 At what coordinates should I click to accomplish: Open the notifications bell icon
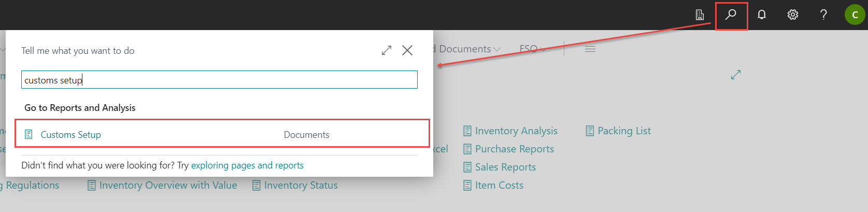coord(761,15)
